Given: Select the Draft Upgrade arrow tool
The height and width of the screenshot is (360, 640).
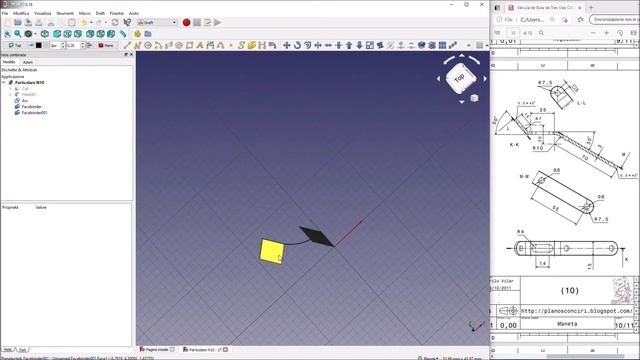Looking at the screenshot, I should (349, 45).
